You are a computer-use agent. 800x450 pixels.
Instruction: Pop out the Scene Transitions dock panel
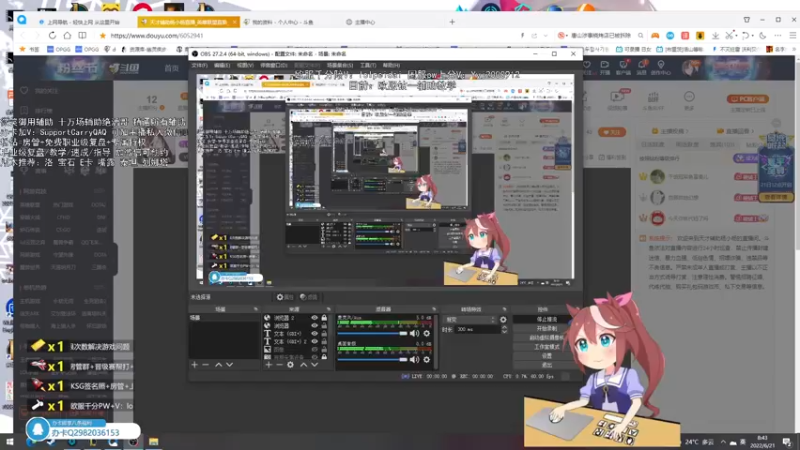pyautogui.click(x=505, y=309)
